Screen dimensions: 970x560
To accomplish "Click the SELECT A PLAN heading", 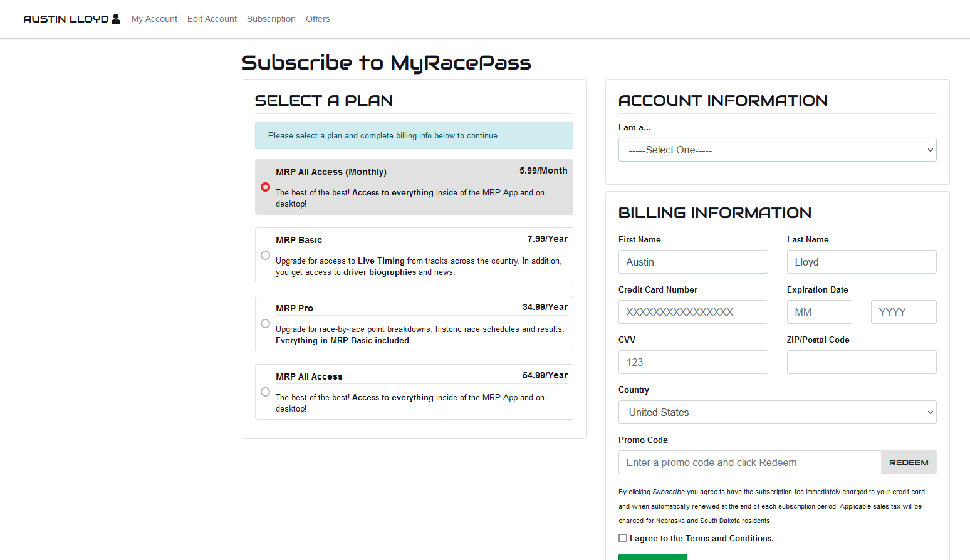I will click(x=324, y=101).
